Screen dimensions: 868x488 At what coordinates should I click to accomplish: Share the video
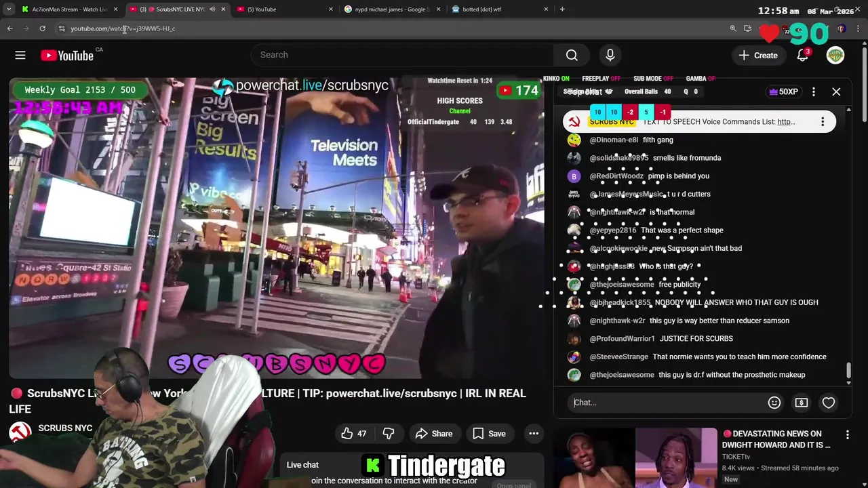[434, 434]
